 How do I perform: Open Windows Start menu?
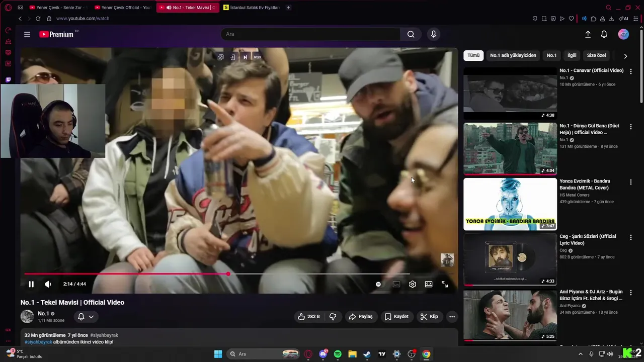(218, 354)
